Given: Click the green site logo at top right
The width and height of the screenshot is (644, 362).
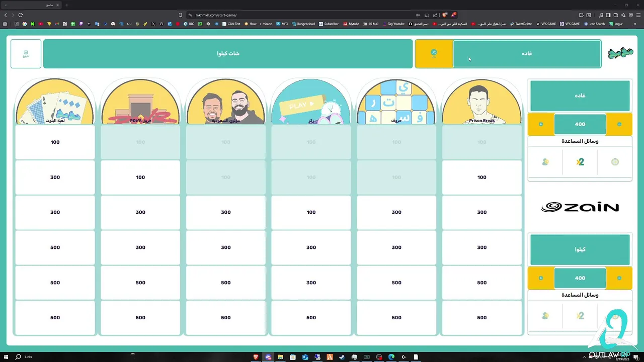Looking at the screenshot, I should point(620,53).
